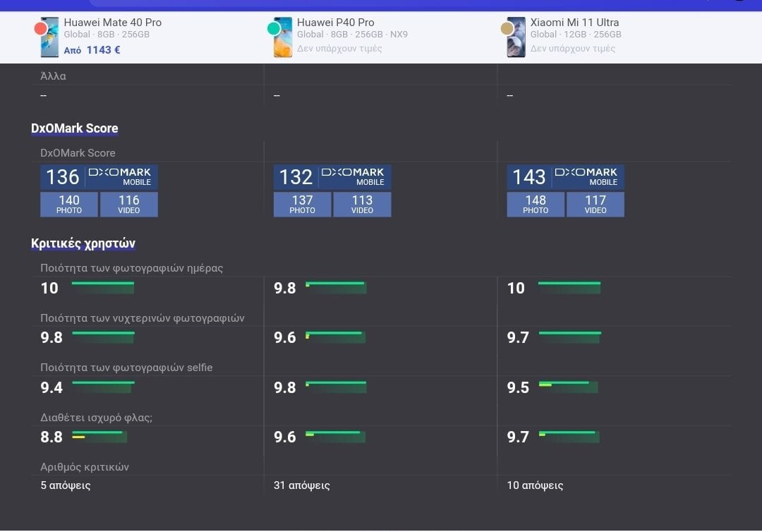Image resolution: width=762 pixels, height=532 pixels.
Task: Click the Ποιότητα των φωτογραφιών ημέρας label
Action: point(132,268)
